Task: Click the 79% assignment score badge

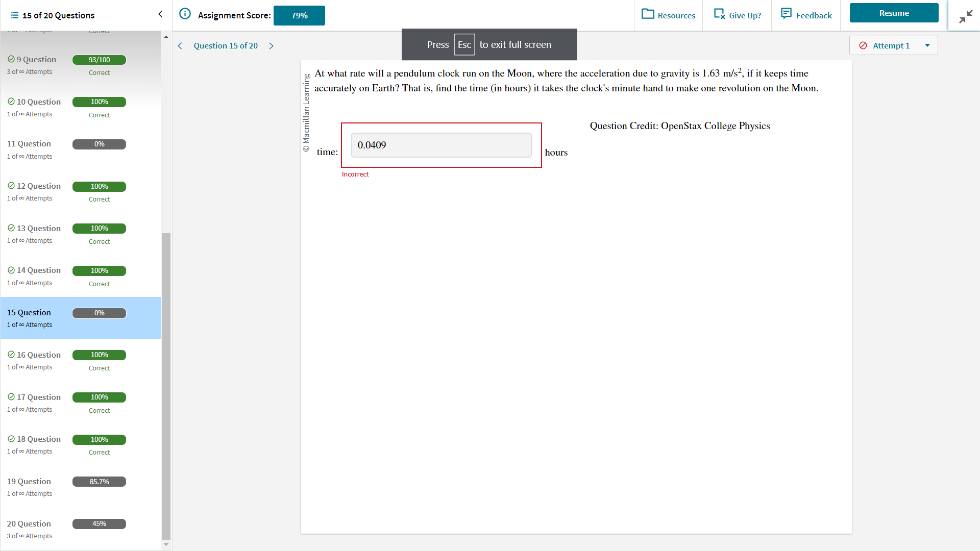Action: point(299,15)
